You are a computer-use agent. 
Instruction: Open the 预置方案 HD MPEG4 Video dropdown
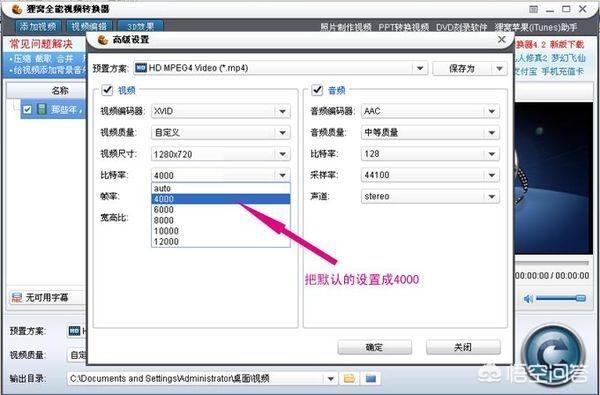click(x=280, y=68)
